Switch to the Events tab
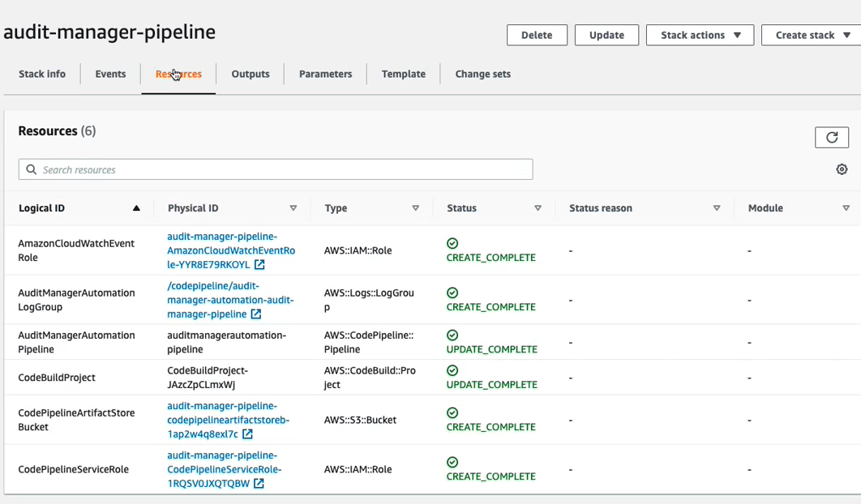Viewport: 861px width, 504px height. pyautogui.click(x=110, y=74)
